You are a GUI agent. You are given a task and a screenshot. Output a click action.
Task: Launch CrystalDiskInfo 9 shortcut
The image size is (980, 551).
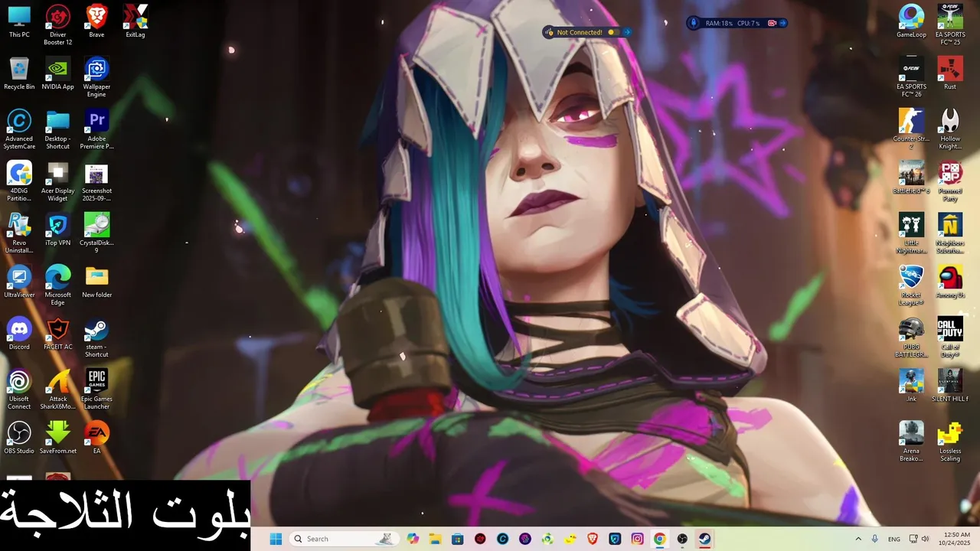point(96,233)
